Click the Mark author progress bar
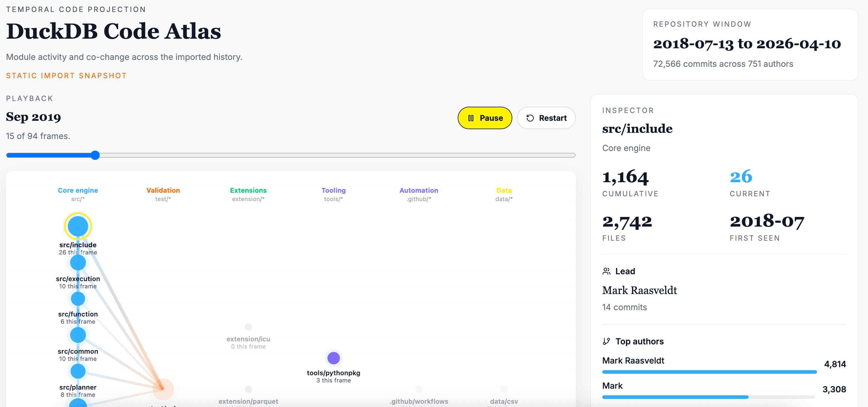Screen dimensions: 868x407 pyautogui.click(x=708, y=397)
